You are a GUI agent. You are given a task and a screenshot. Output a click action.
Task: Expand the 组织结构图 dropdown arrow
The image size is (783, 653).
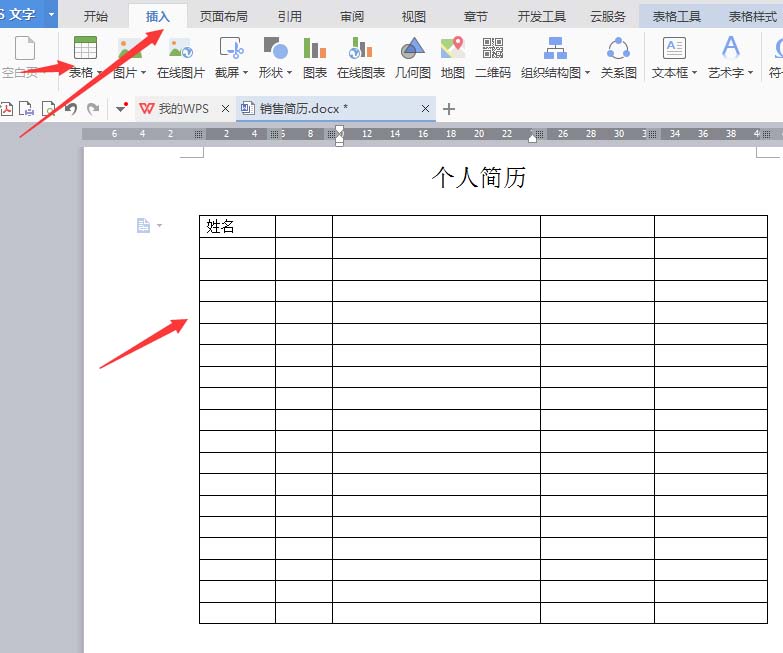[587, 73]
